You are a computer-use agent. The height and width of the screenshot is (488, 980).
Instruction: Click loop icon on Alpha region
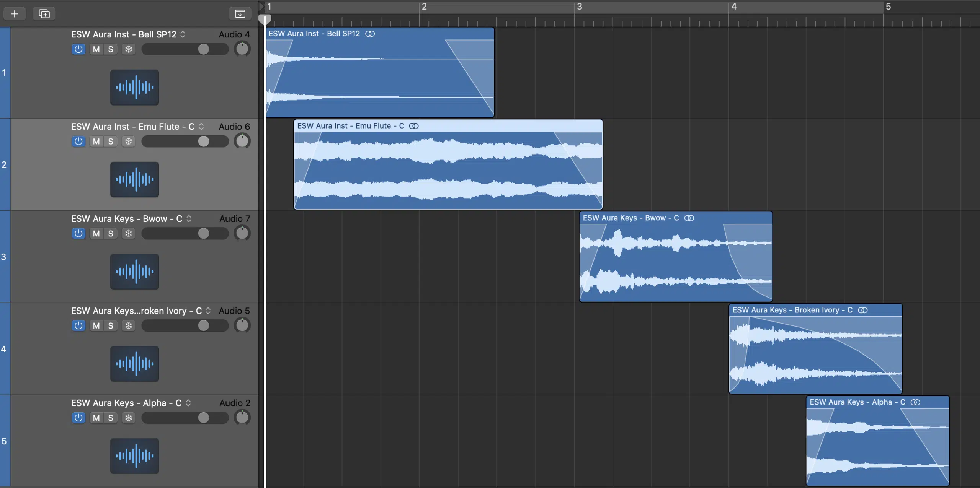915,402
